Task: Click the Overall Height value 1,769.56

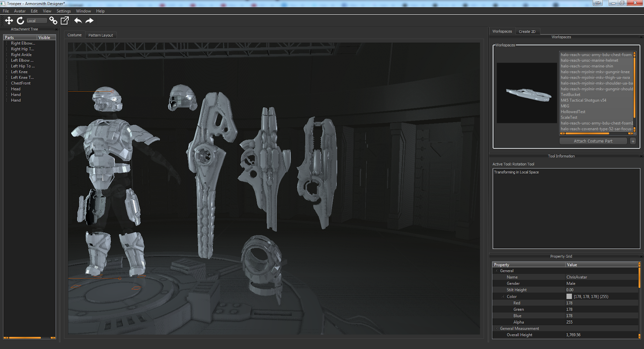Action: click(x=602, y=335)
